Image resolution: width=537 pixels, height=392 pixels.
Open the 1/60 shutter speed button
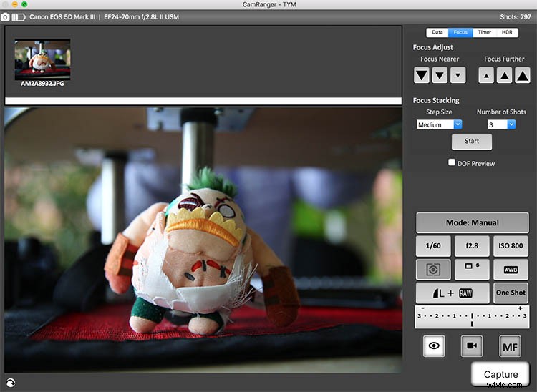click(433, 246)
